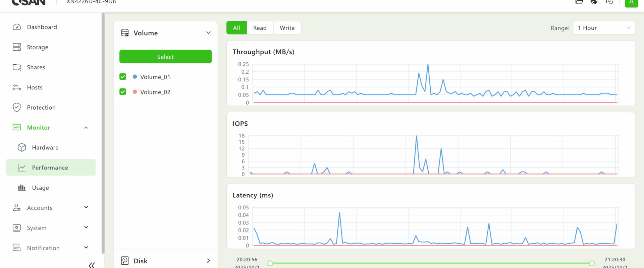
Task: Open the Range 1 Hour dropdown
Action: tap(604, 28)
